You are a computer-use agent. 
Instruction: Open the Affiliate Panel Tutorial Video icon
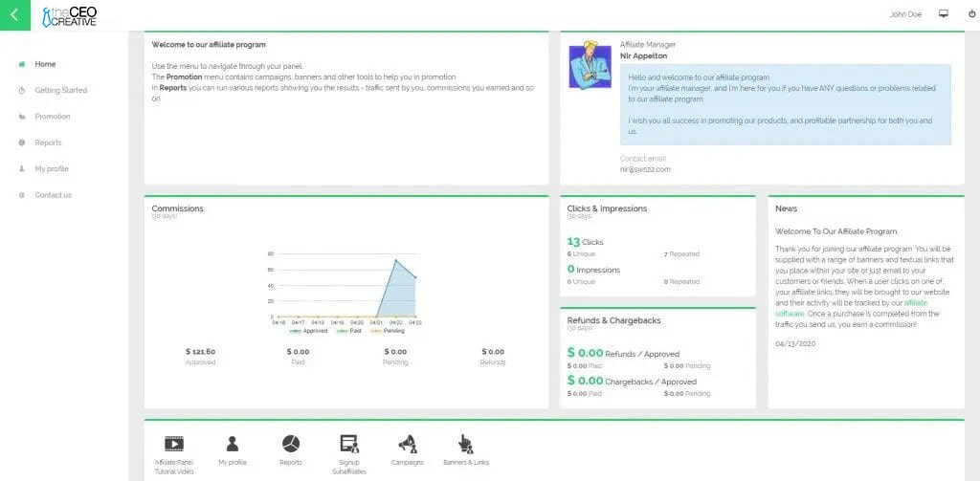173,444
